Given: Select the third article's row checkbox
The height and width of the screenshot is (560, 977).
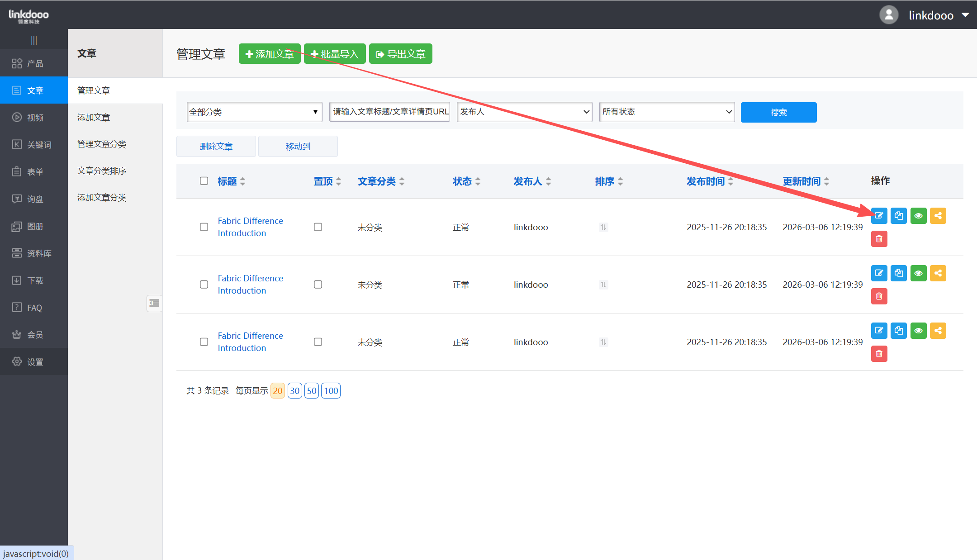Looking at the screenshot, I should (x=204, y=342).
